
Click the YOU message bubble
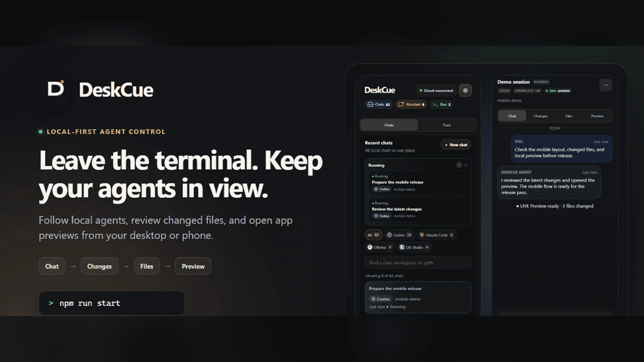pos(562,149)
